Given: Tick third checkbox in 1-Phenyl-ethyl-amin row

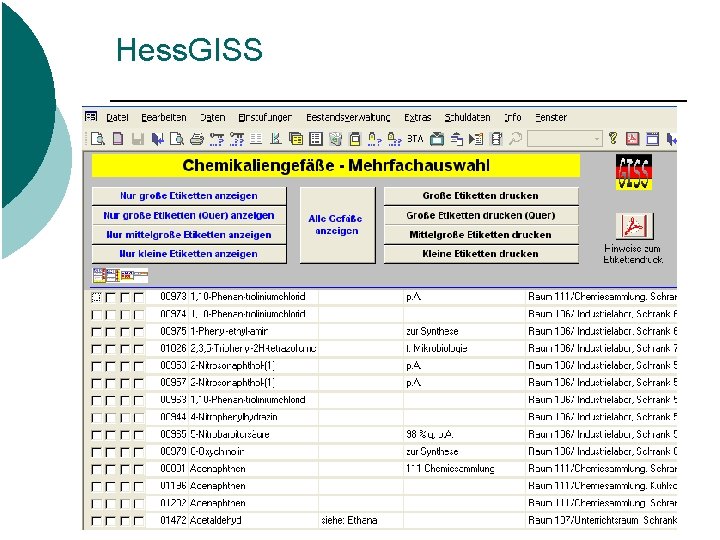Looking at the screenshot, I should (124, 332).
